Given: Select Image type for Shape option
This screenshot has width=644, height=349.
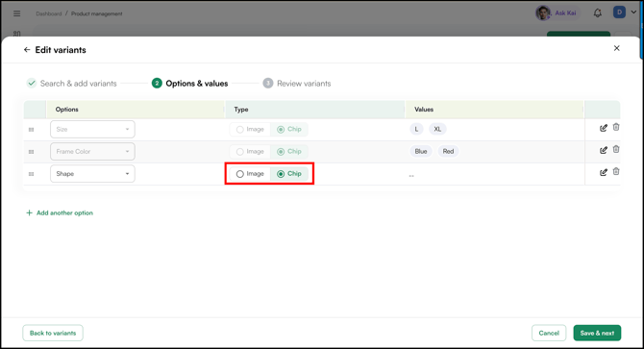Looking at the screenshot, I should point(250,174).
